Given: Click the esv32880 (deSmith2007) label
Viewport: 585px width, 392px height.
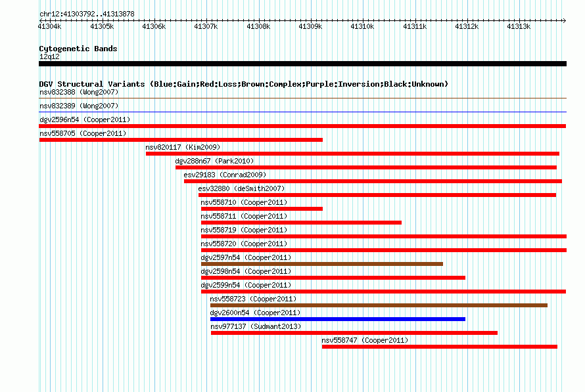Looking at the screenshot, I should 241,188.
